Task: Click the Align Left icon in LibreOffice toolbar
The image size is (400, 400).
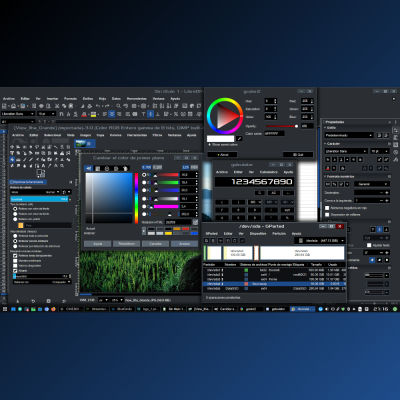Action: click(105, 114)
